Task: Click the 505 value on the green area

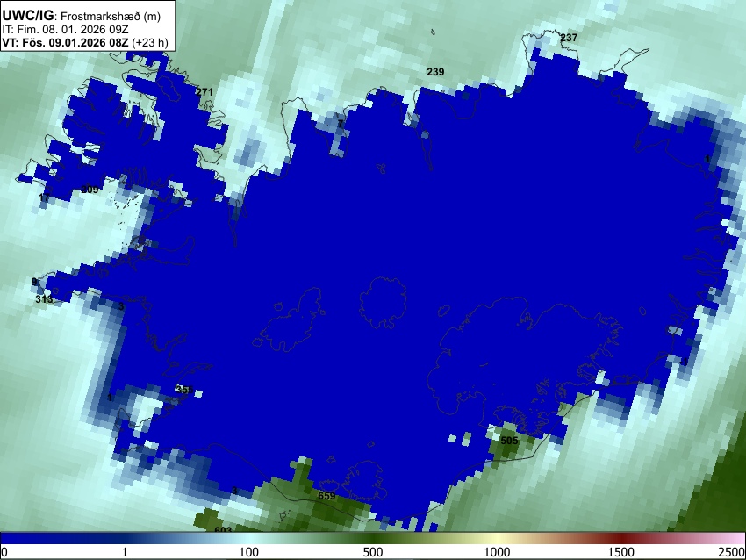Action: [509, 441]
